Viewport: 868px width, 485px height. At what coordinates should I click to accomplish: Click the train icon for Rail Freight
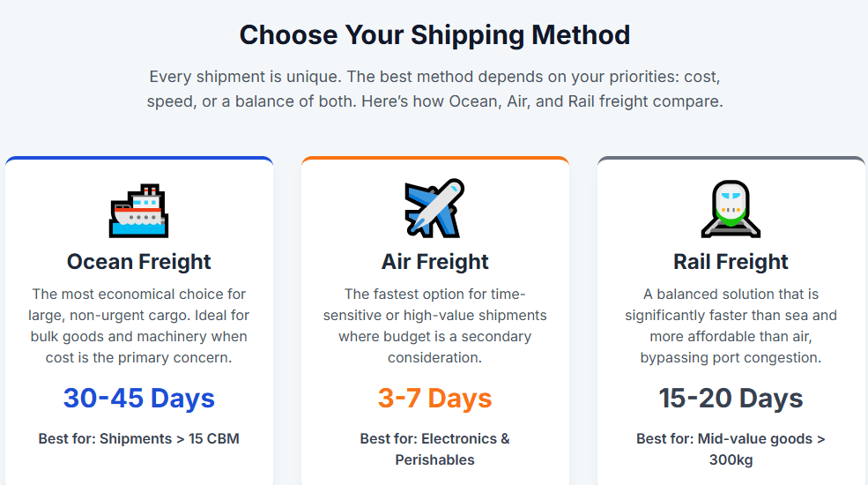(731, 209)
